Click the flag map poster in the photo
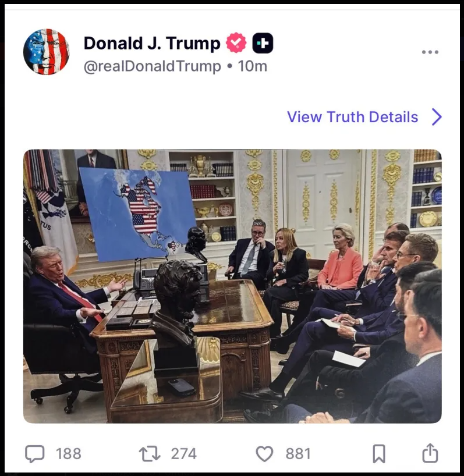 [x=137, y=214]
